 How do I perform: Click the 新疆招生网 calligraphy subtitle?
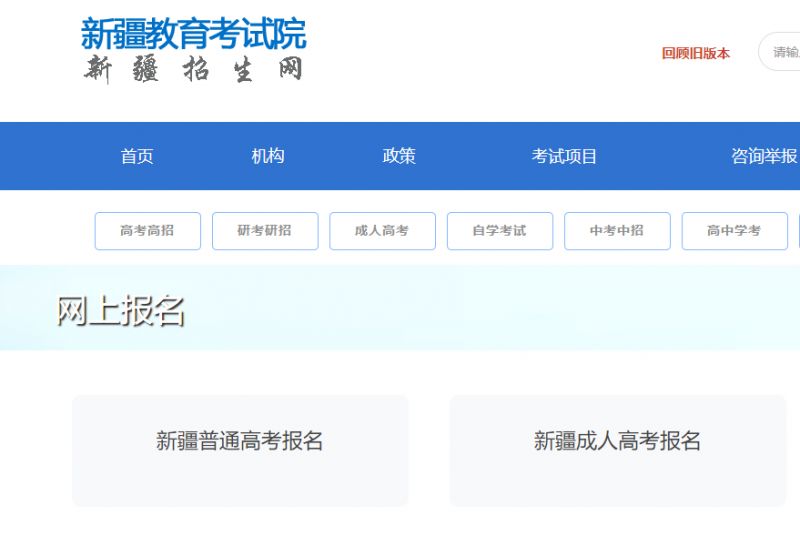click(193, 69)
